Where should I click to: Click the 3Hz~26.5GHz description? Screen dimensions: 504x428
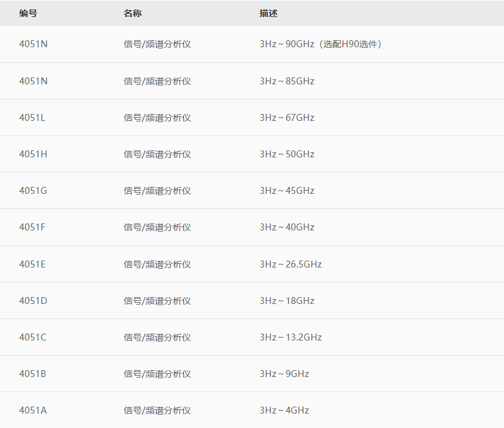[290, 264]
